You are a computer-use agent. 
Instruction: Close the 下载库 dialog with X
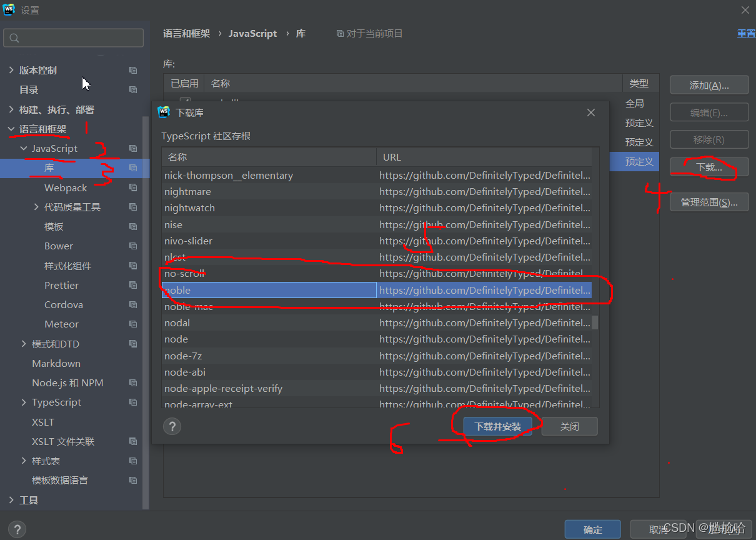[591, 112]
